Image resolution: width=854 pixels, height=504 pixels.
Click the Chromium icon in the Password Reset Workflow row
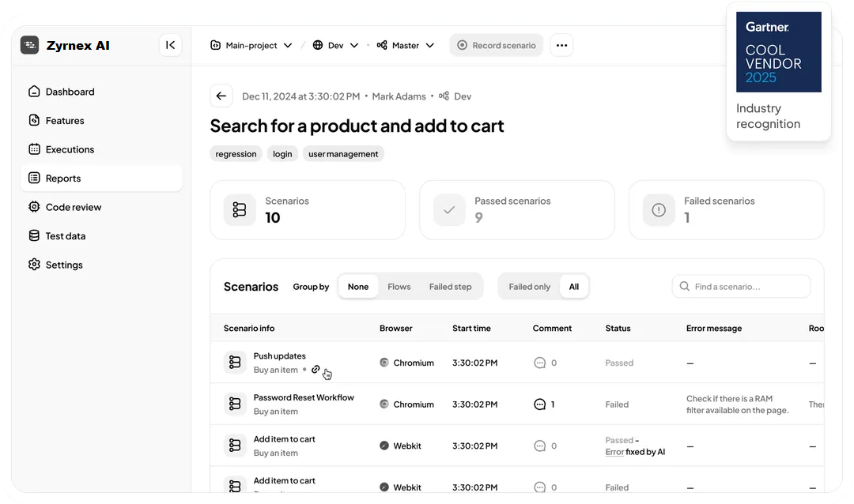384,404
